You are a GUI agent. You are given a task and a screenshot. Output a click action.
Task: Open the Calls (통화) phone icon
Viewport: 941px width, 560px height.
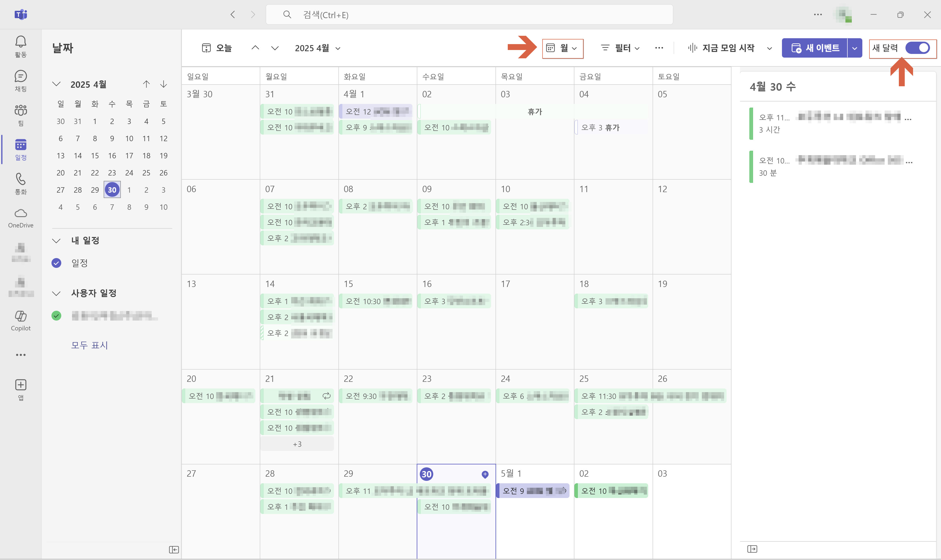click(20, 183)
